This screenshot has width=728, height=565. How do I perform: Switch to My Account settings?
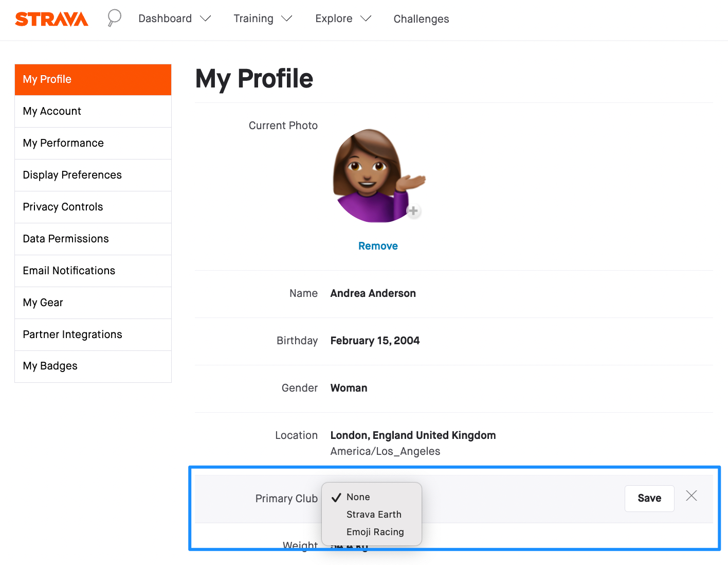pos(51,111)
